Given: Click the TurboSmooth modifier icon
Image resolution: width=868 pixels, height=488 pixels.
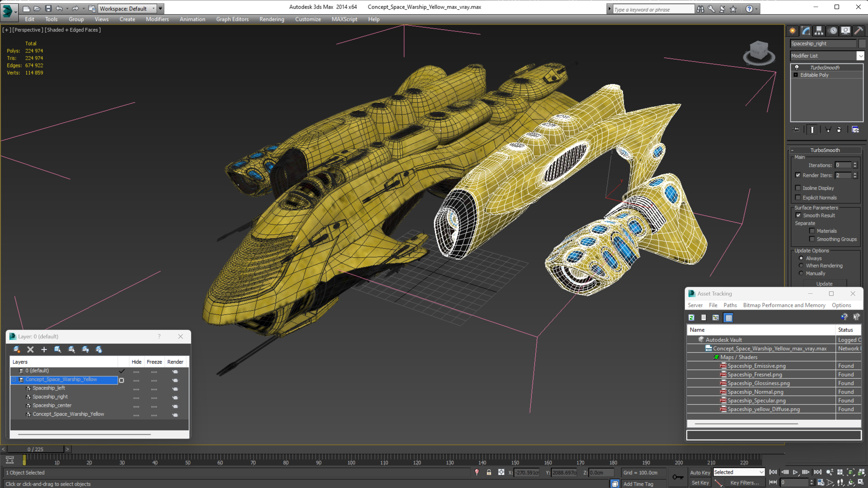Looking at the screenshot, I should tap(797, 67).
